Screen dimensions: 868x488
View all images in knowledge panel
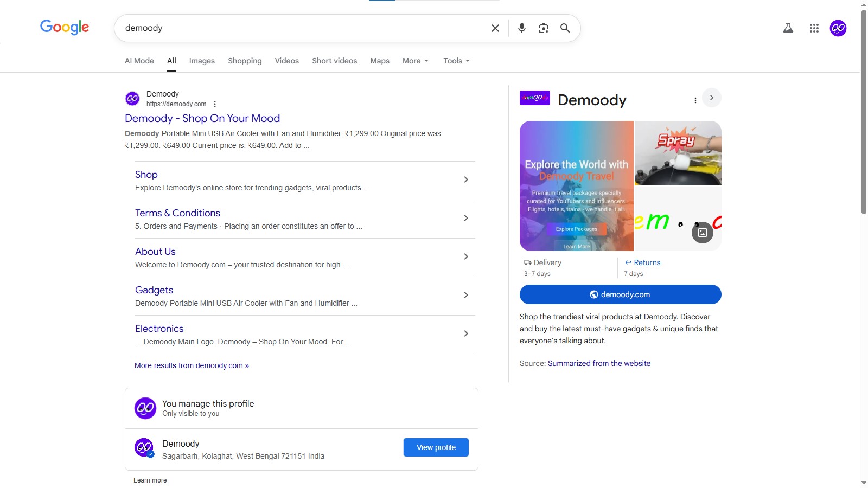pos(702,233)
